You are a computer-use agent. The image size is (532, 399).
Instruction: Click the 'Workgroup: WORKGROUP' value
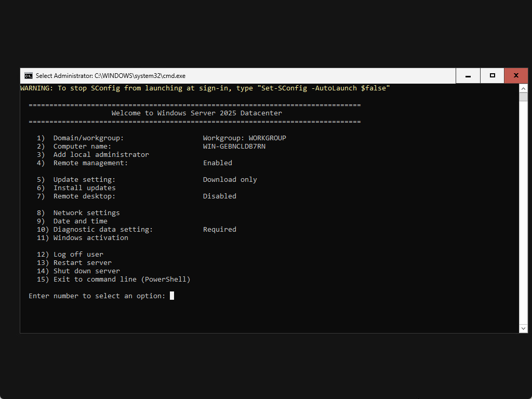click(245, 138)
